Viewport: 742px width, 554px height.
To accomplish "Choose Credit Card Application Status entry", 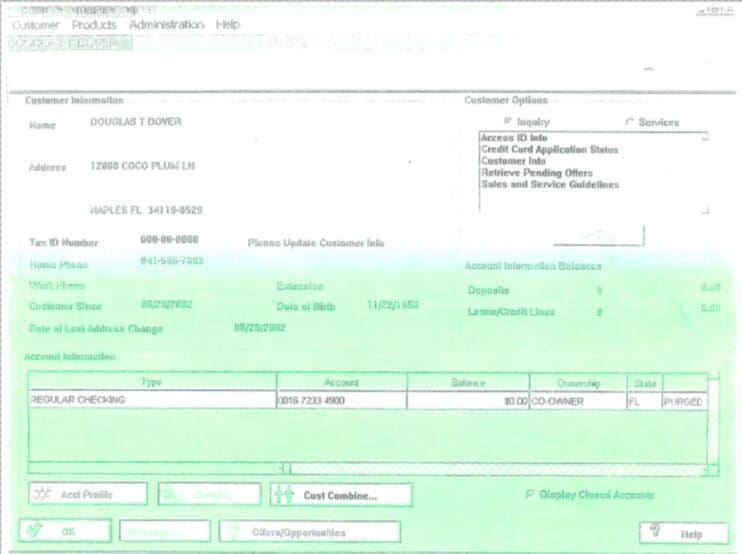I will (549, 149).
